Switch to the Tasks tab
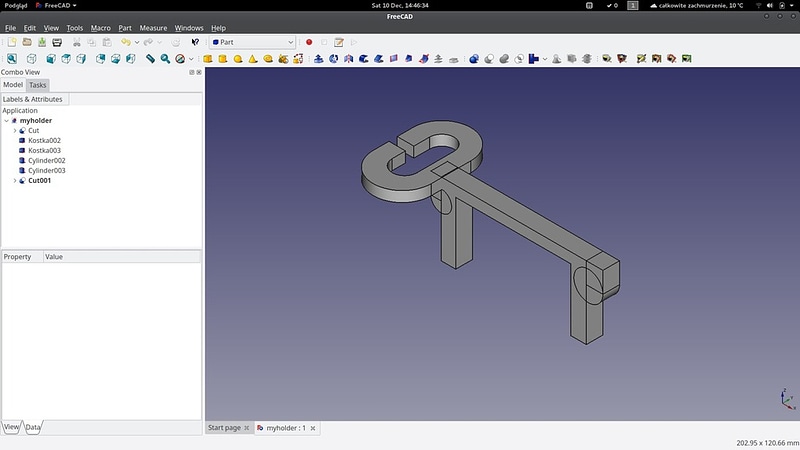800x450 pixels. coord(38,85)
